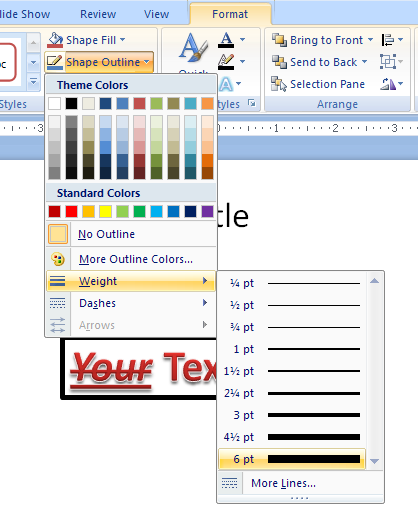
Task: Expand the Shape Fill dropdown arrow
Action: click(123, 40)
